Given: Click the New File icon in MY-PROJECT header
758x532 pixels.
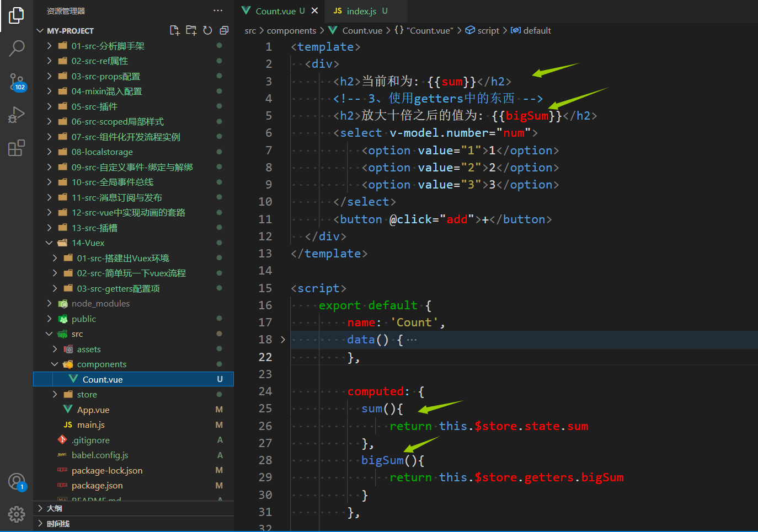Looking at the screenshot, I should pos(175,30).
